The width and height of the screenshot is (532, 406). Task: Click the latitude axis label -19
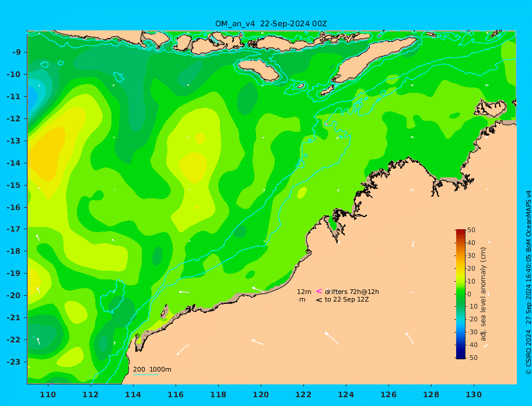tap(13, 274)
